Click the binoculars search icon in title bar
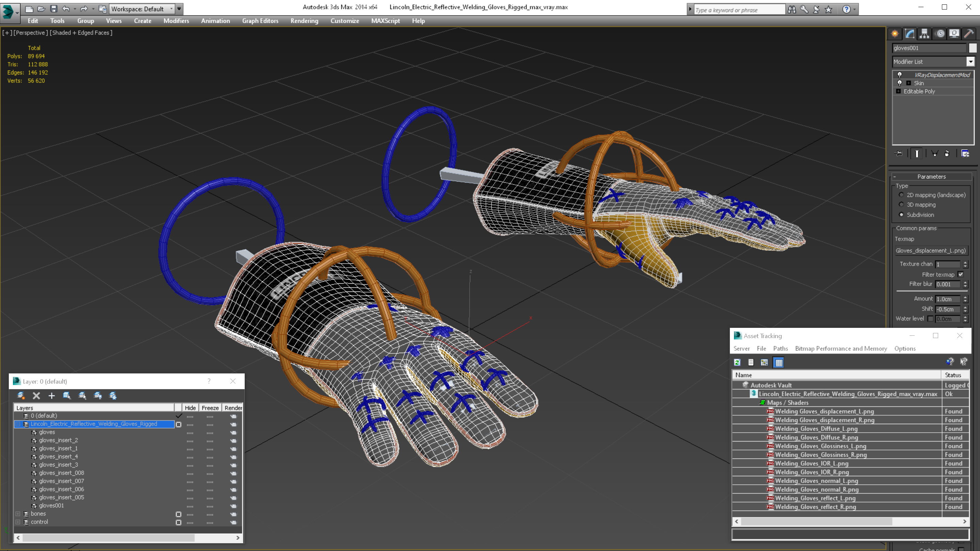980x551 pixels. (792, 9)
